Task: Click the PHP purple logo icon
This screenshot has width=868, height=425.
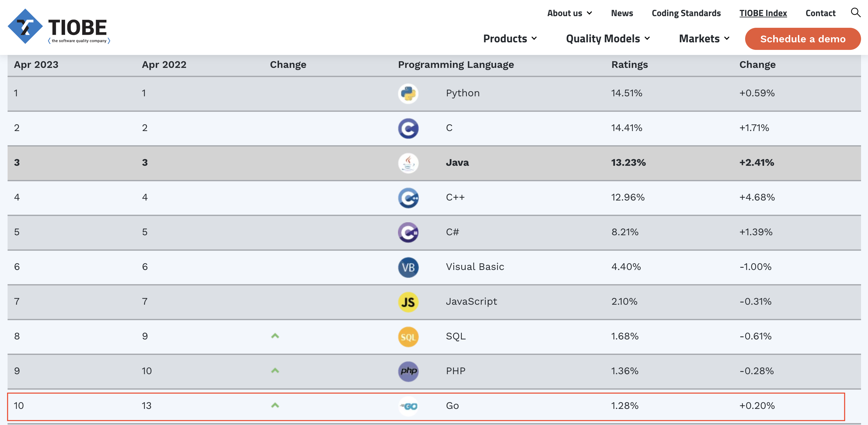Action: tap(408, 371)
